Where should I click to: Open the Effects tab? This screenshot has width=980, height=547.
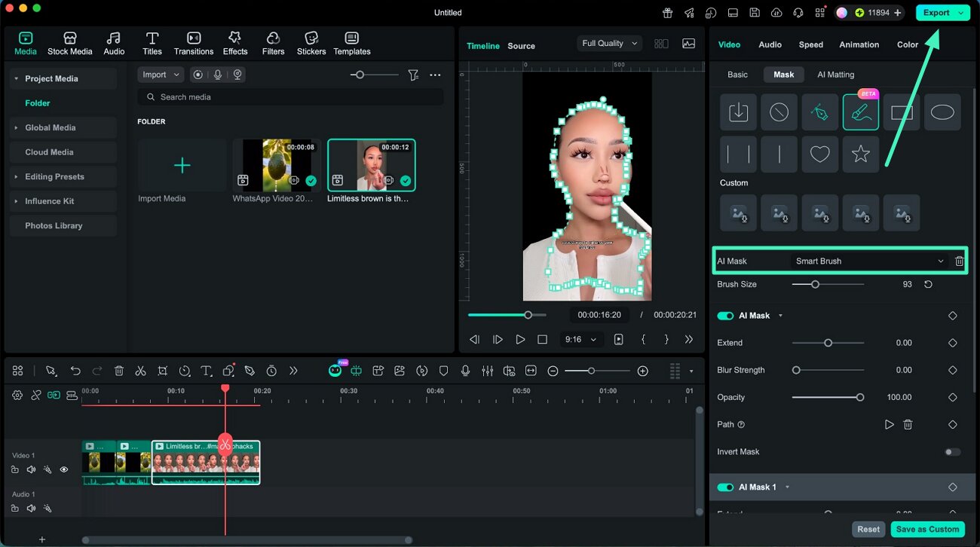[x=235, y=44]
